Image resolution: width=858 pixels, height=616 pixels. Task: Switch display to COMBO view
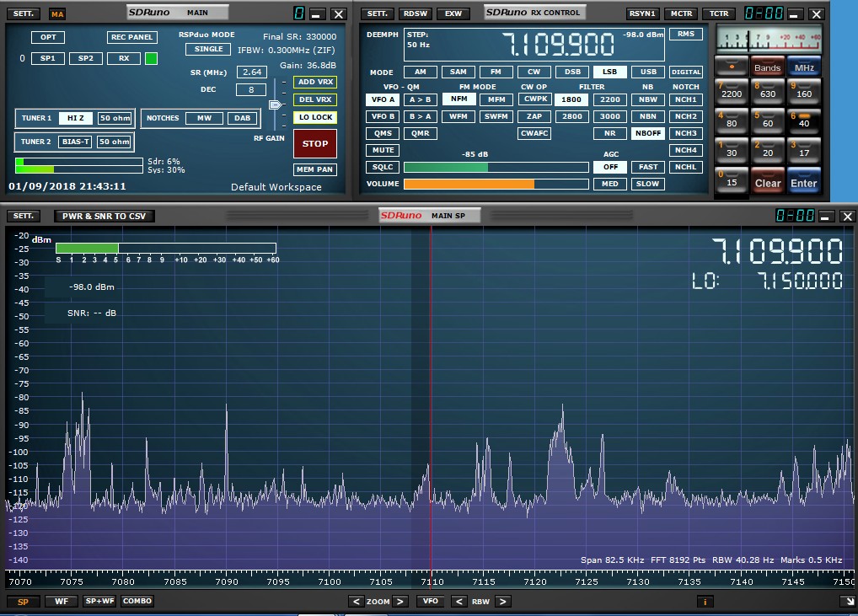tap(137, 601)
